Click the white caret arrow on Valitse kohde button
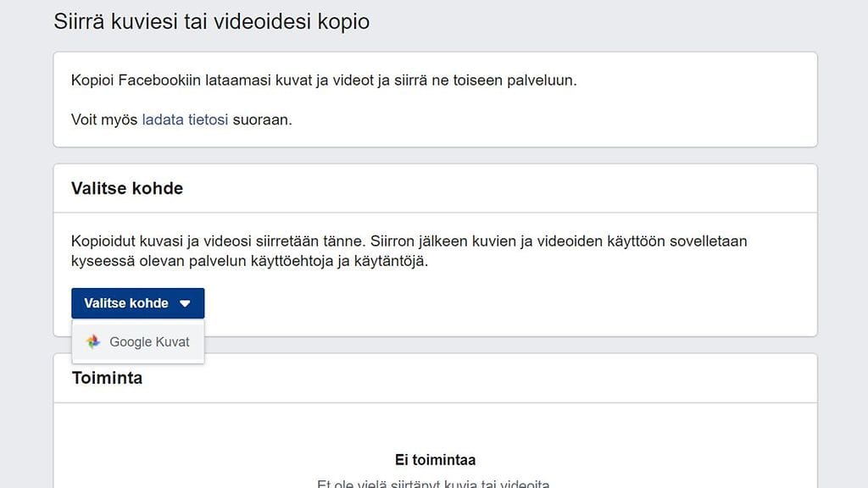The width and height of the screenshot is (868, 488). 185,303
